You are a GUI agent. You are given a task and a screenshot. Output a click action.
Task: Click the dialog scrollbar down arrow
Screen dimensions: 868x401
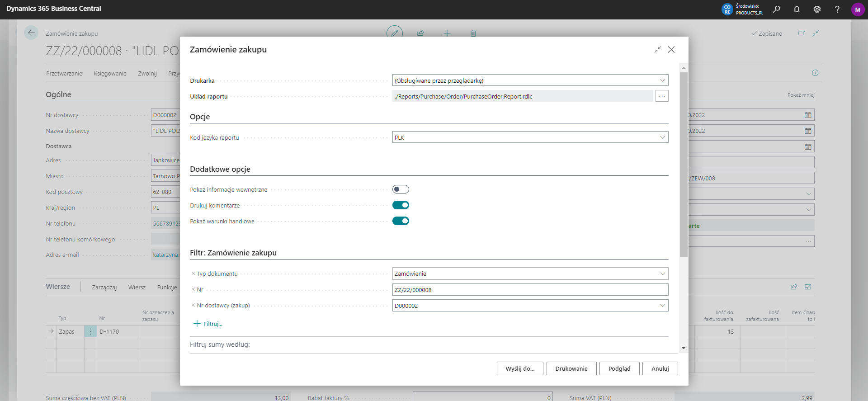(x=684, y=348)
